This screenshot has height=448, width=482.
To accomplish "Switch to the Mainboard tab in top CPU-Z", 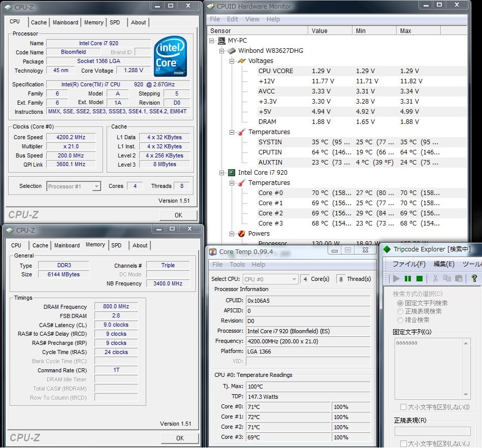I will (66, 22).
